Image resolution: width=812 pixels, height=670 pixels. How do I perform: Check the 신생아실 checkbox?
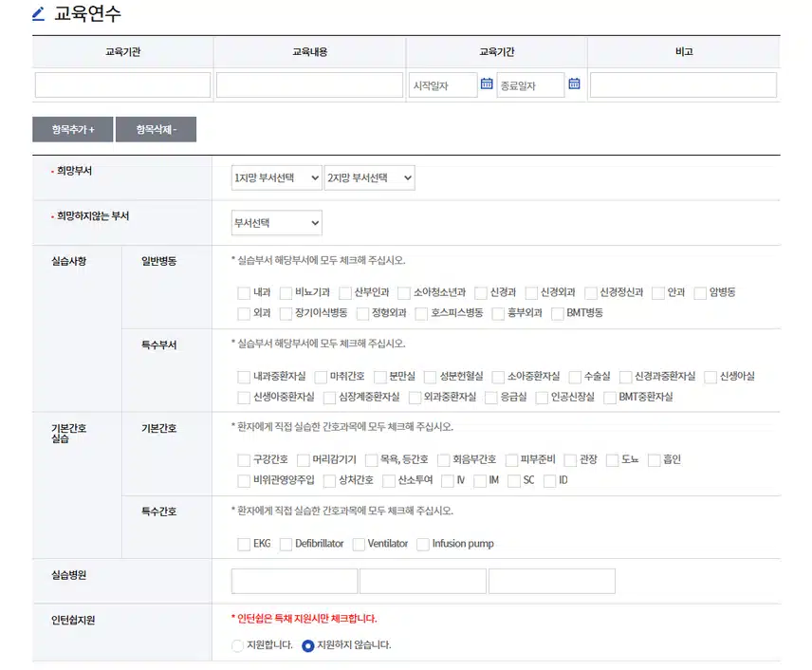pyautogui.click(x=710, y=377)
